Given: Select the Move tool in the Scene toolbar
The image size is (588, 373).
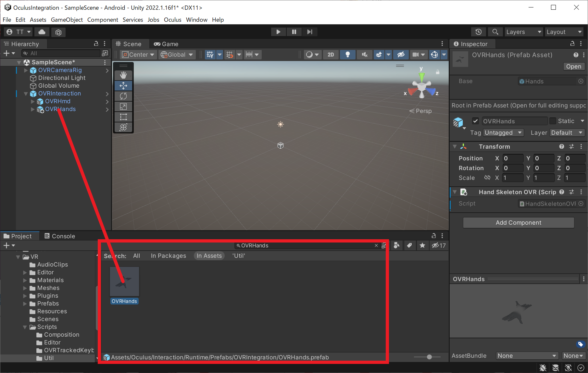Looking at the screenshot, I should point(123,86).
